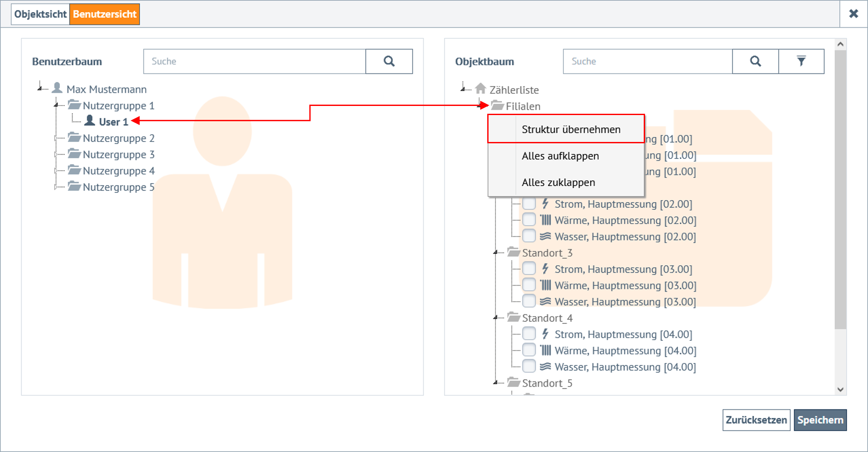Enable Wärme, Hauptmessung [03.00] checkbox
This screenshot has width=868, height=452.
pyautogui.click(x=529, y=285)
